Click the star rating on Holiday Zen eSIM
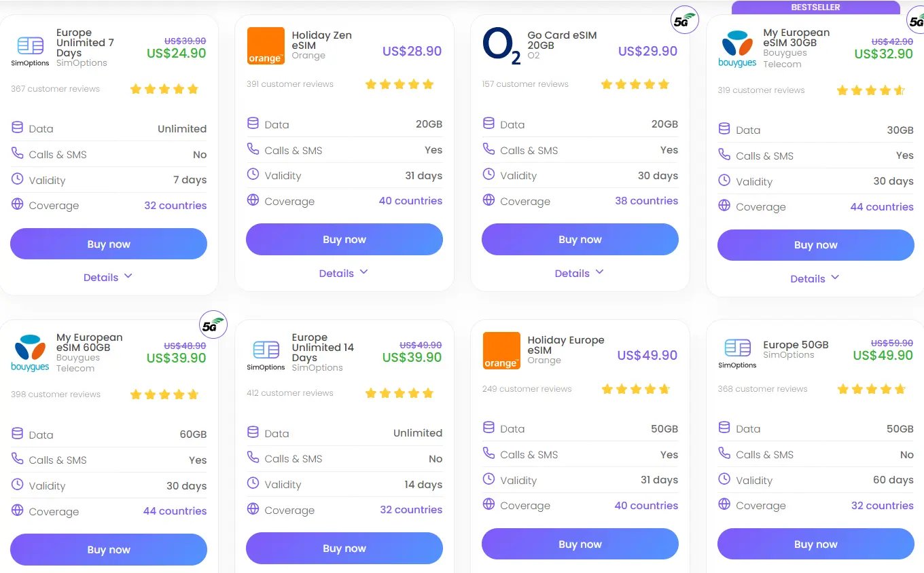Viewport: 924px width, 573px height. [399, 84]
